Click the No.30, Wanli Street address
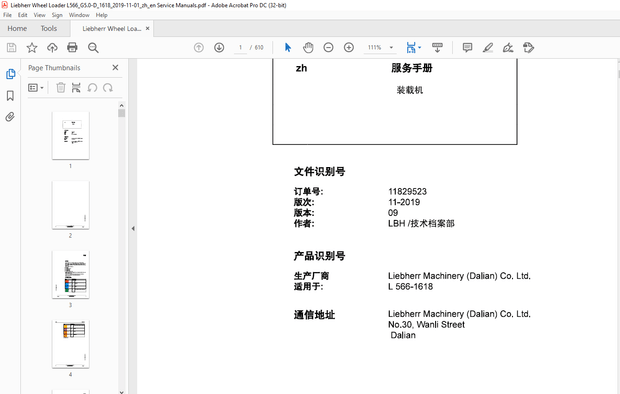This screenshot has height=394, width=620. 426,324
